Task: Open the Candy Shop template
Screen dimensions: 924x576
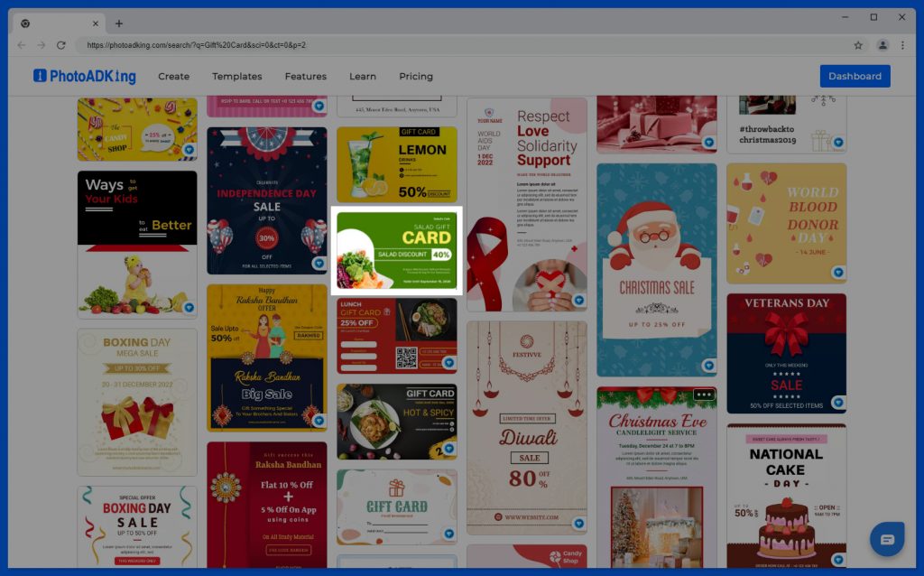Action: 137,129
